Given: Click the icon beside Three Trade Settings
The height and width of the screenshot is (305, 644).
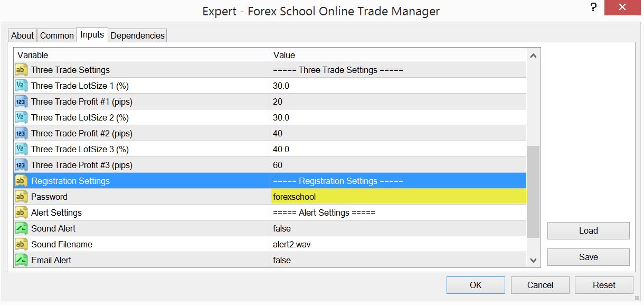Looking at the screenshot, I should 21,70.
